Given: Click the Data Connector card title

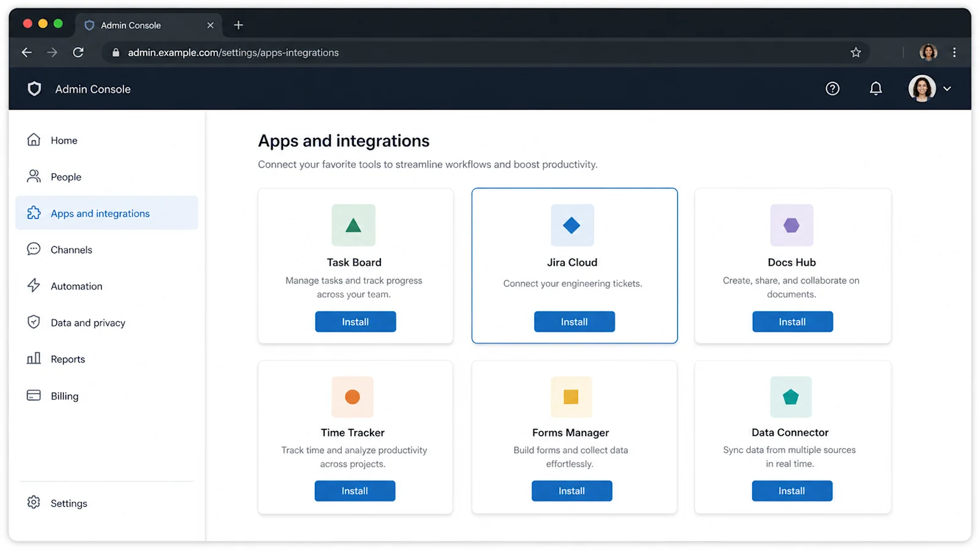Looking at the screenshot, I should click(790, 432).
